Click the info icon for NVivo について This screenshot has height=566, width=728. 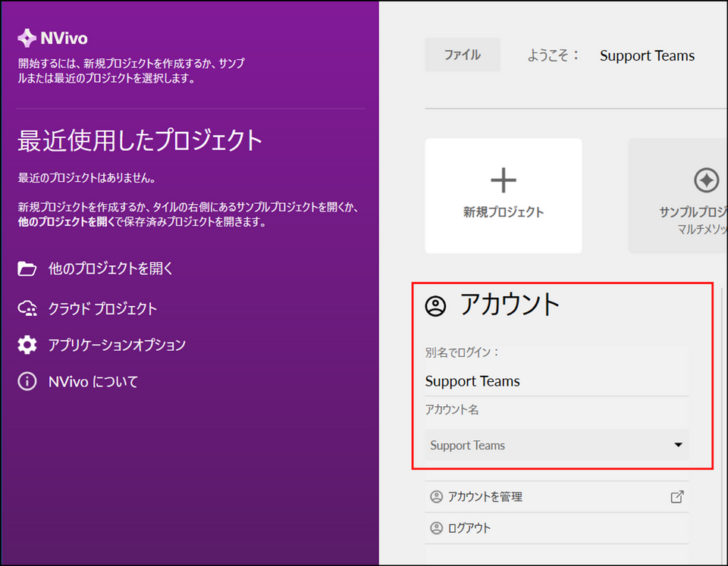(27, 381)
